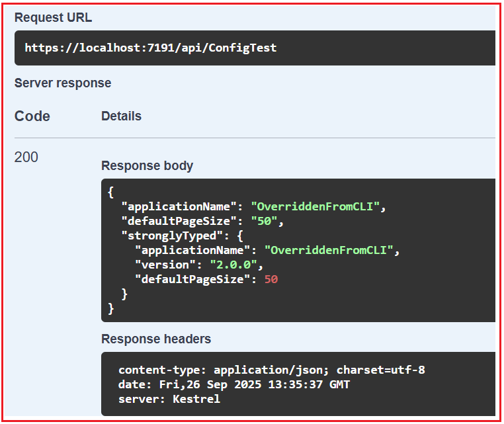Select the localhost ConfigTest URL text

(150, 48)
